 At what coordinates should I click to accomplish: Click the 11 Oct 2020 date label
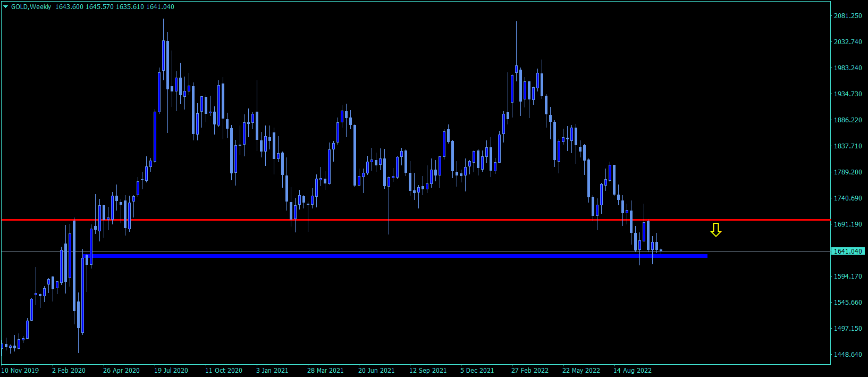224,371
